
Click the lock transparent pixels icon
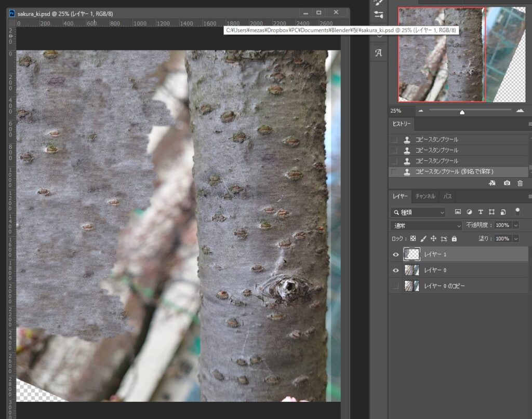[x=413, y=239]
